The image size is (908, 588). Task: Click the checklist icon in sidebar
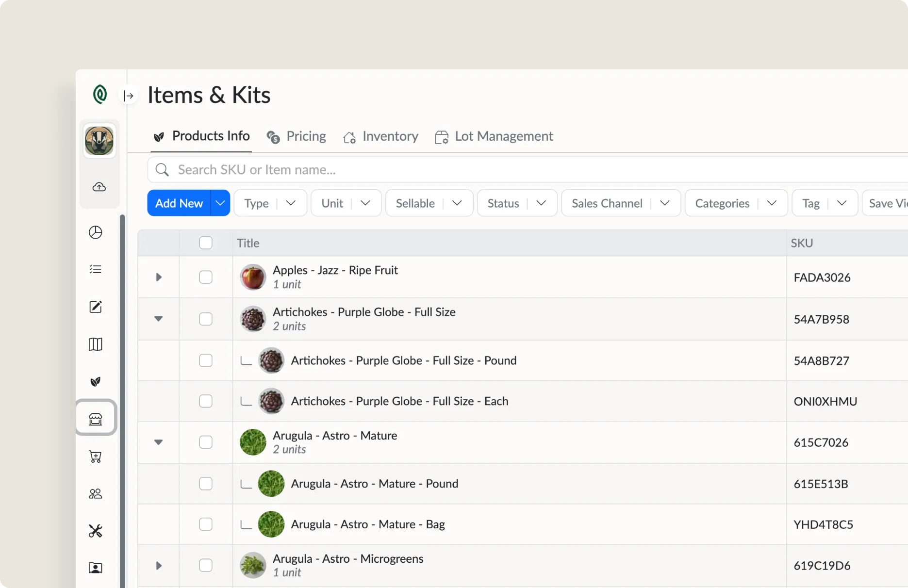click(96, 269)
